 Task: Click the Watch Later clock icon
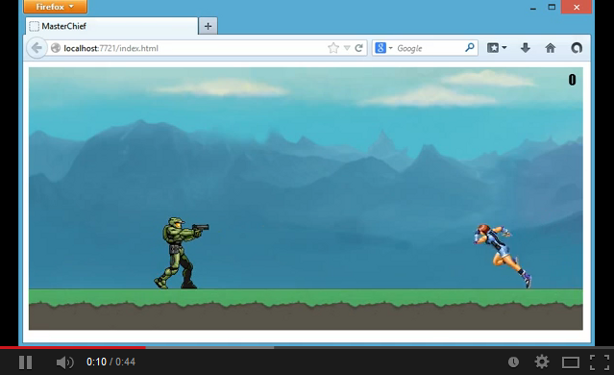[513, 362]
